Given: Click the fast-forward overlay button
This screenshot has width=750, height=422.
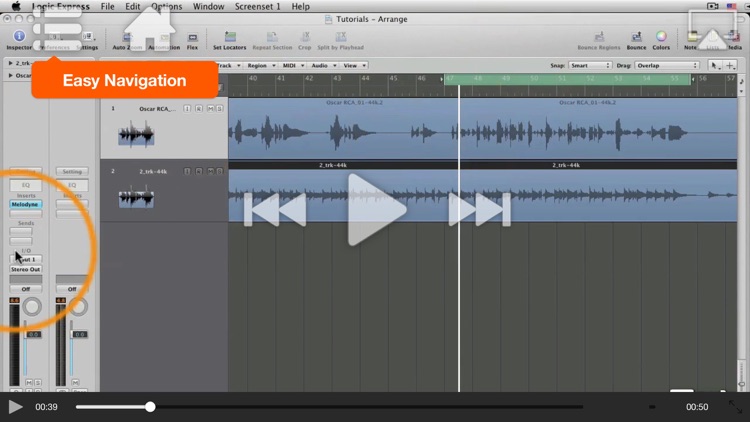Looking at the screenshot, I should coord(479,210).
